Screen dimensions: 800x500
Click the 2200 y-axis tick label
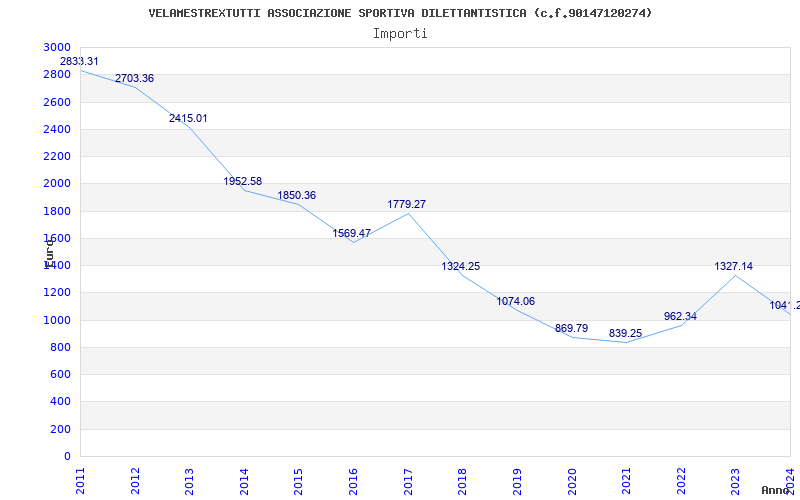[57, 156]
